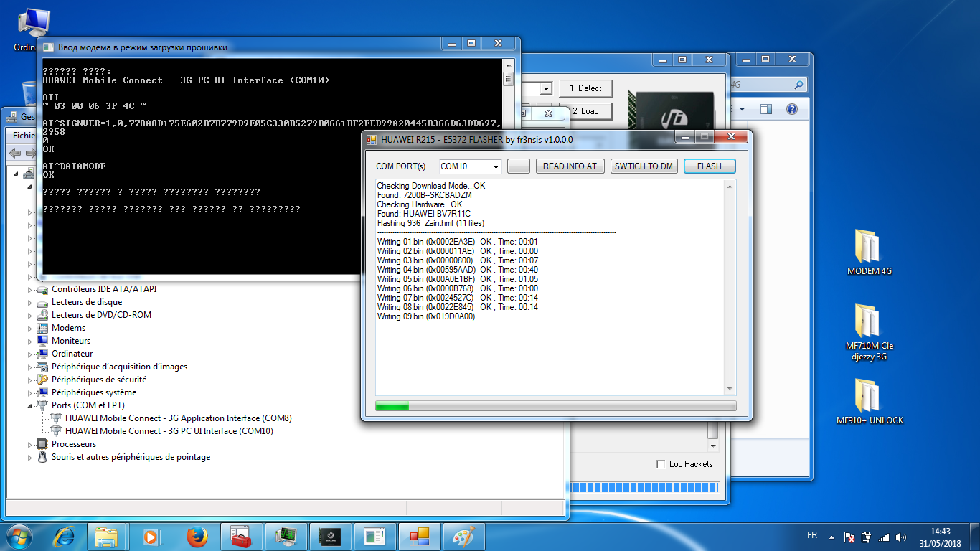Image resolution: width=980 pixels, height=551 pixels.
Task: Expand the Périphériques de sécurité node
Action: [30, 380]
